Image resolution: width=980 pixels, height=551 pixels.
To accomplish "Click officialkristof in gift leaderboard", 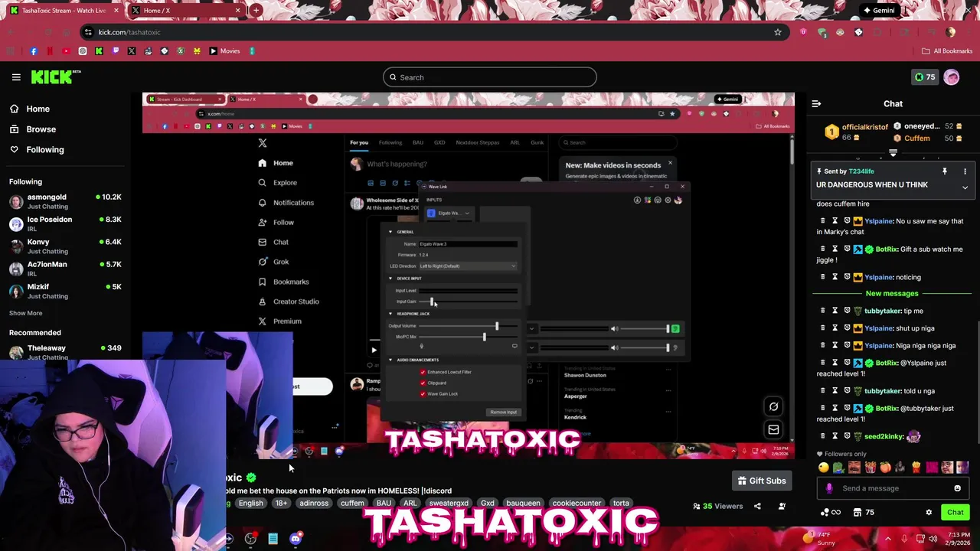I will [x=865, y=127].
